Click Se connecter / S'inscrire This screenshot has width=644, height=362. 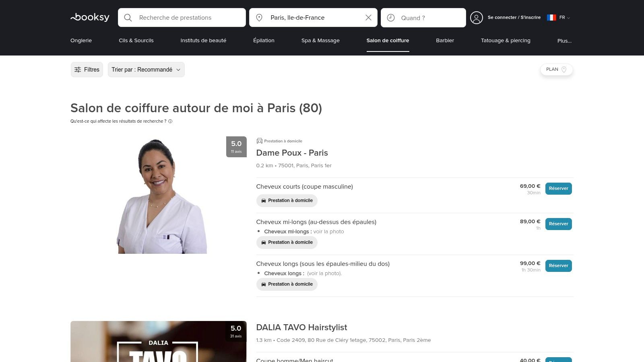(514, 18)
